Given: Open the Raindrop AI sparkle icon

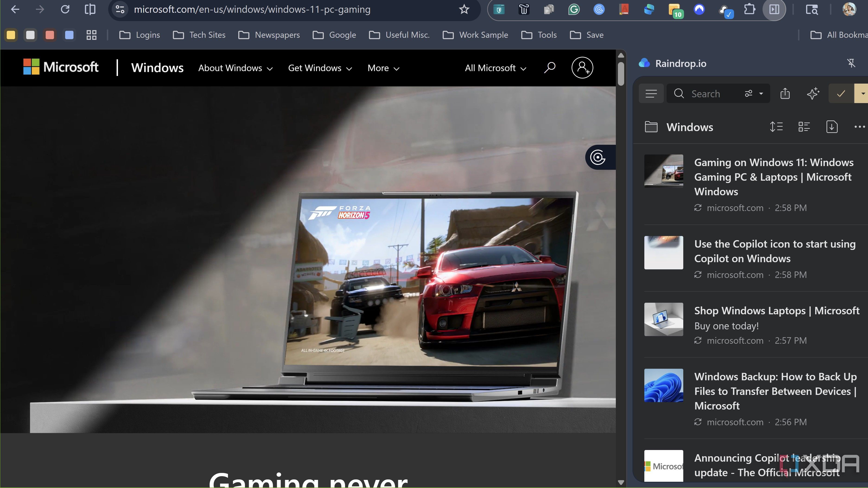Looking at the screenshot, I should click(x=813, y=93).
